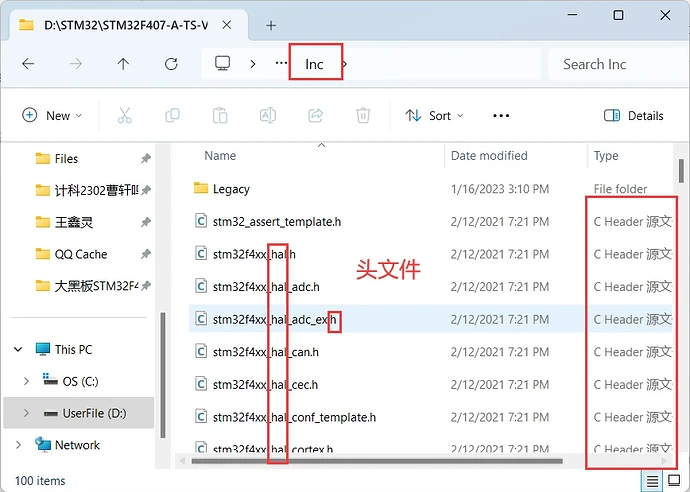The width and height of the screenshot is (690, 492).
Task: Click the Rename icon in toolbar
Action: [268, 116]
